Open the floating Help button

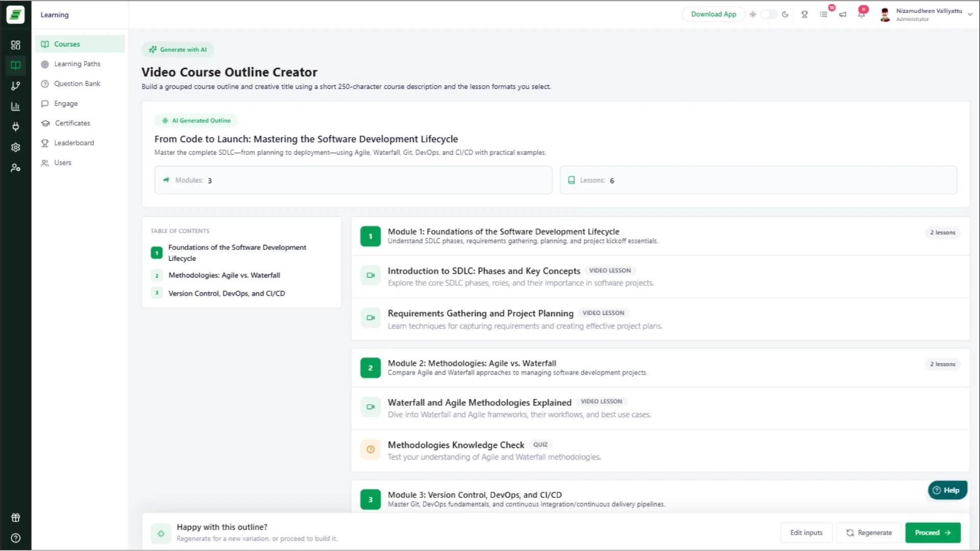point(947,490)
